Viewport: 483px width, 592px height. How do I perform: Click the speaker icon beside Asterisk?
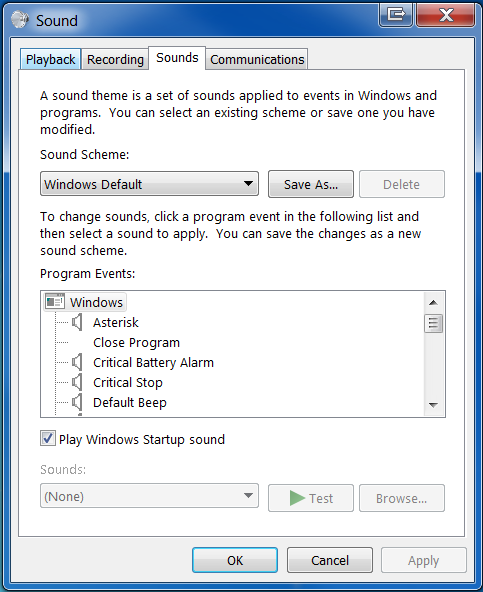click(x=77, y=322)
